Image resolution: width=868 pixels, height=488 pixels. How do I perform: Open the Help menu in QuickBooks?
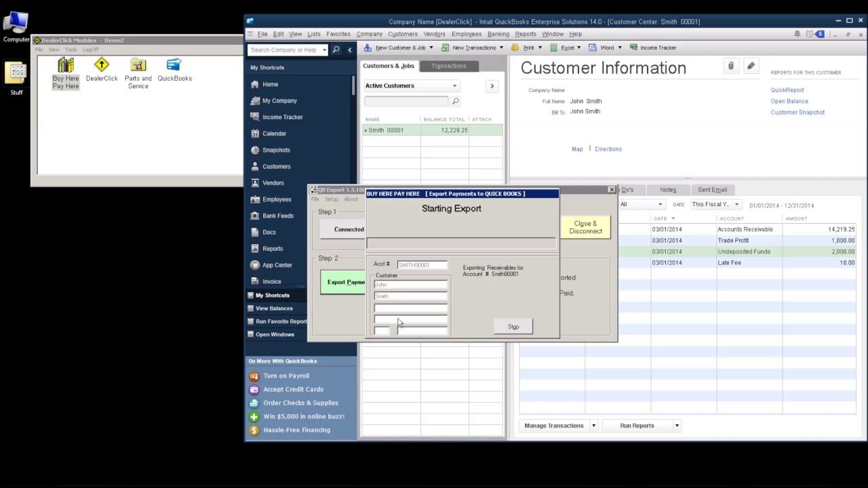click(576, 34)
